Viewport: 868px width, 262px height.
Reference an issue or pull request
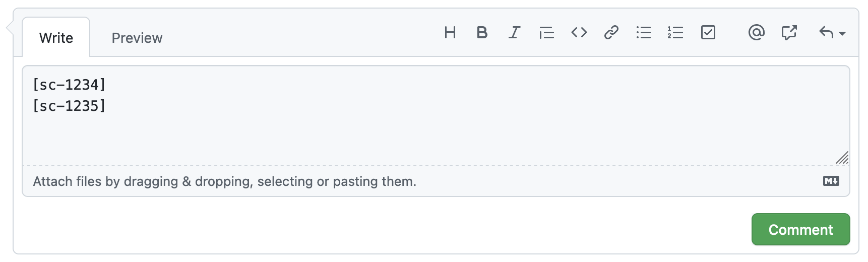tap(789, 33)
